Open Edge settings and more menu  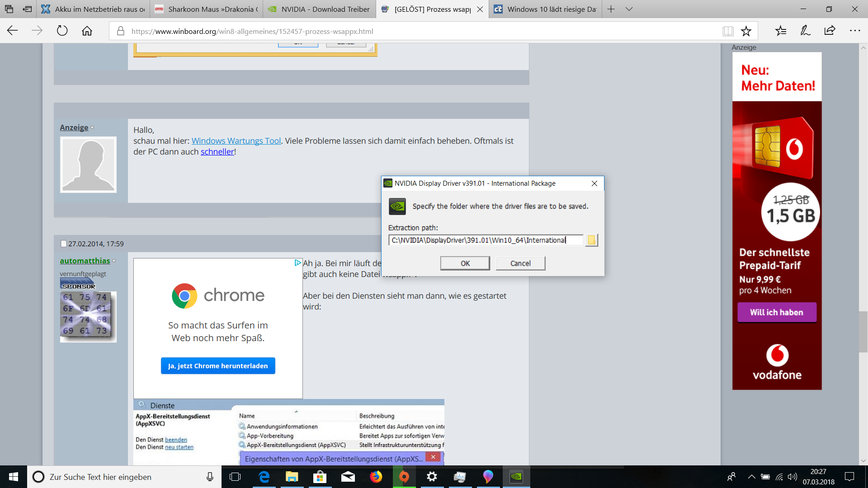[854, 31]
